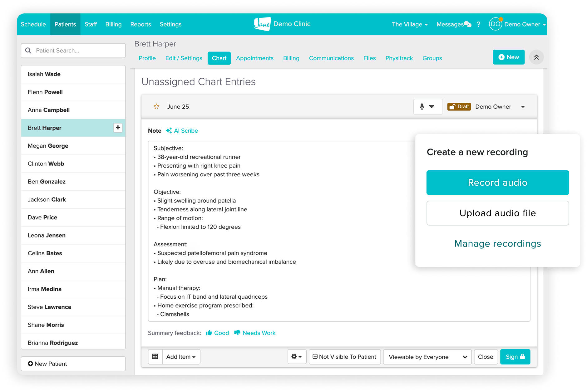The image size is (587, 392).
Task: Click the plus icon beside Brett Harper
Action: pos(118,128)
